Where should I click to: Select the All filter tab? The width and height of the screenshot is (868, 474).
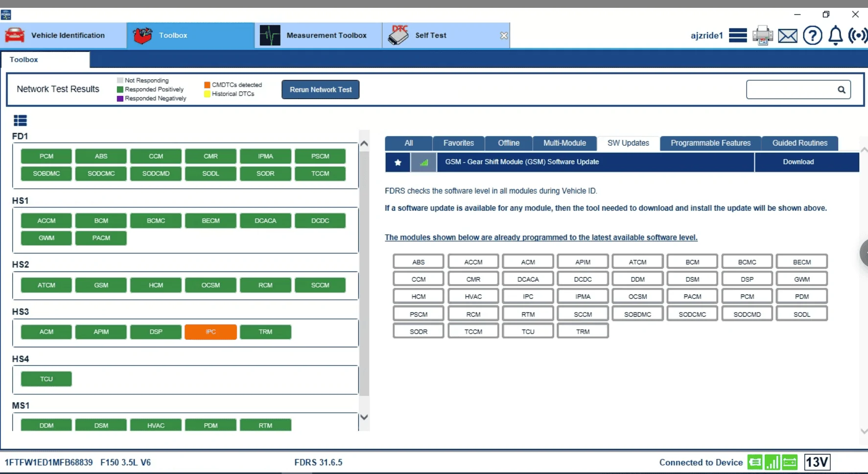(x=409, y=143)
